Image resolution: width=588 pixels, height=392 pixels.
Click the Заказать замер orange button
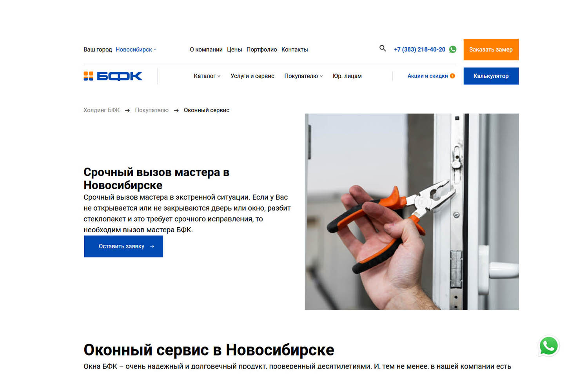pyautogui.click(x=491, y=49)
